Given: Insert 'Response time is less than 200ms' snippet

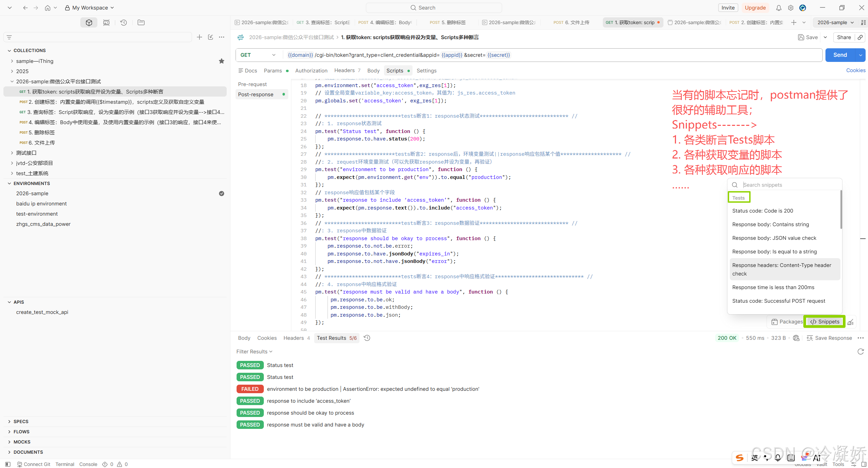Looking at the screenshot, I should coord(773,287).
